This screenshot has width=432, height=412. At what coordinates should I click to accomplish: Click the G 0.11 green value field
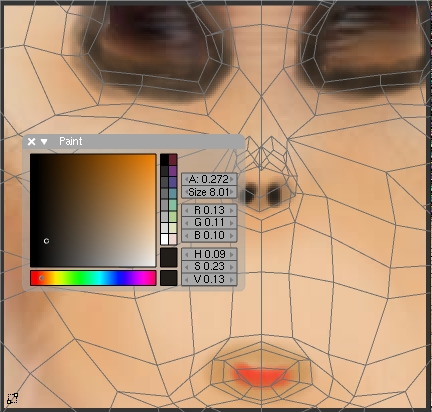click(209, 223)
